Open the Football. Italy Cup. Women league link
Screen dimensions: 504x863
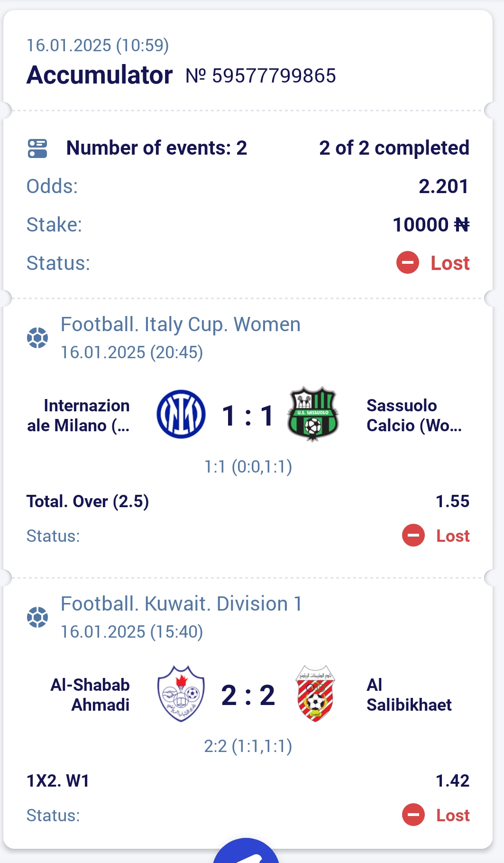point(181,325)
